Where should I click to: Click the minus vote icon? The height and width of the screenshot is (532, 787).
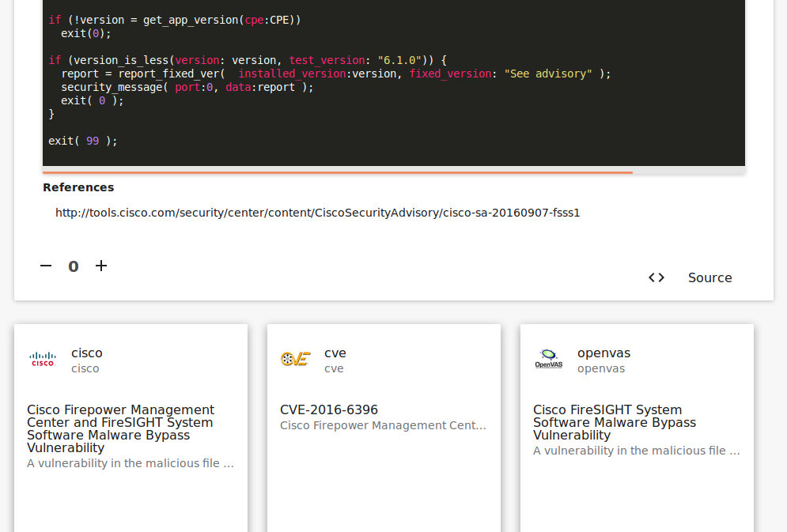[46, 266]
